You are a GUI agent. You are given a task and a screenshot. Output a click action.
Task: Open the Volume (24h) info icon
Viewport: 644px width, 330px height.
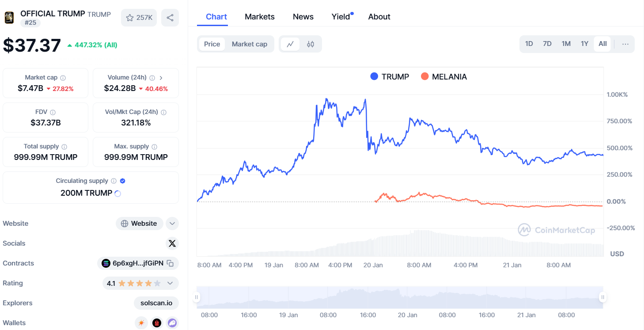pos(152,78)
